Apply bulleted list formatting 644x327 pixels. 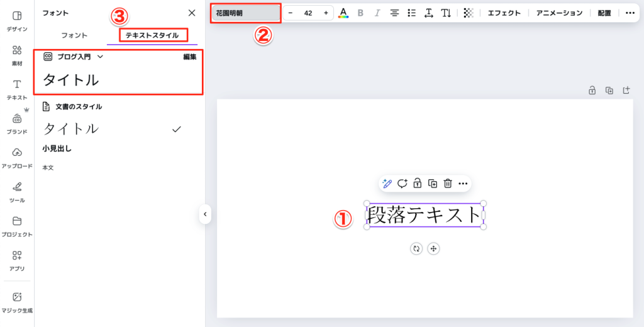point(412,13)
